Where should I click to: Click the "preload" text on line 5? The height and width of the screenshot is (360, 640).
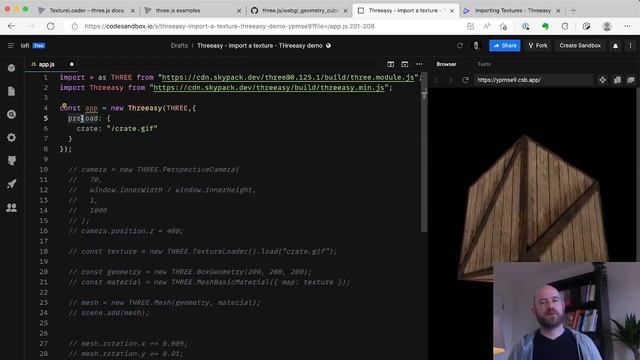pyautogui.click(x=83, y=118)
